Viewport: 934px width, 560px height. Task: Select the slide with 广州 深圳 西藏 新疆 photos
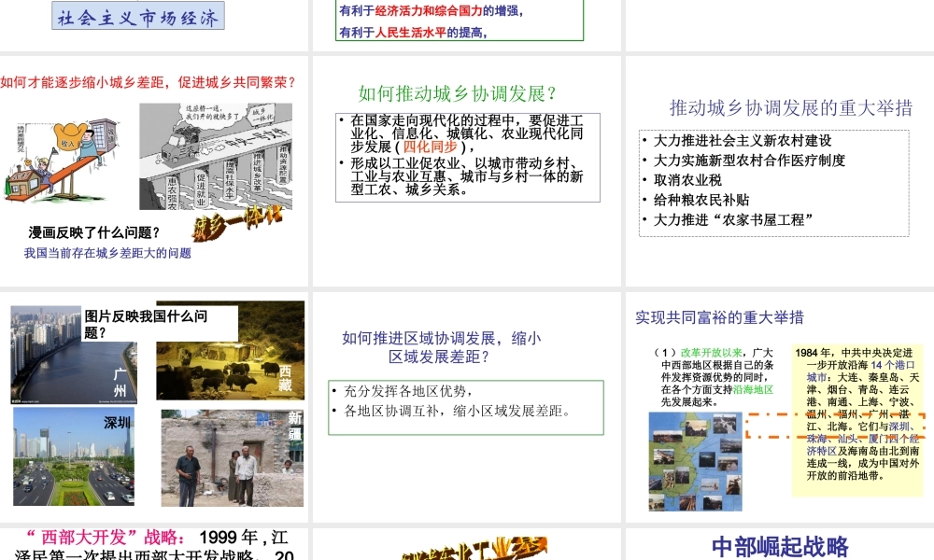pos(154,407)
